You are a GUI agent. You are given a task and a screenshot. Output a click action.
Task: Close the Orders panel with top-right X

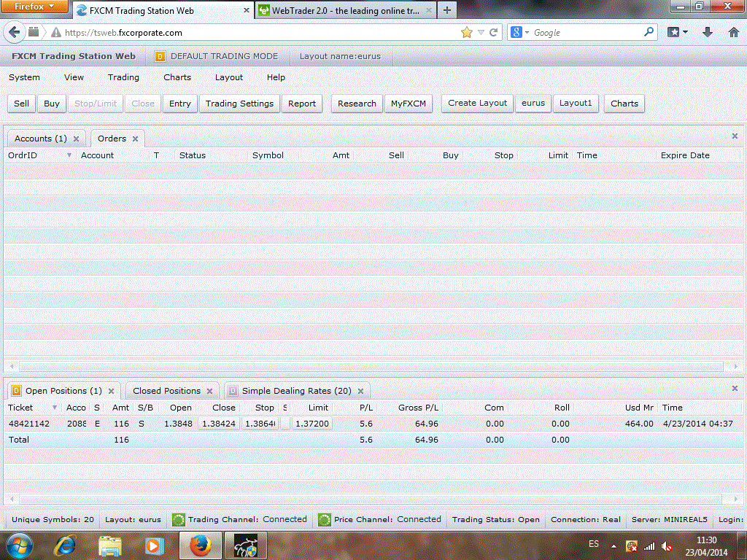pos(735,136)
